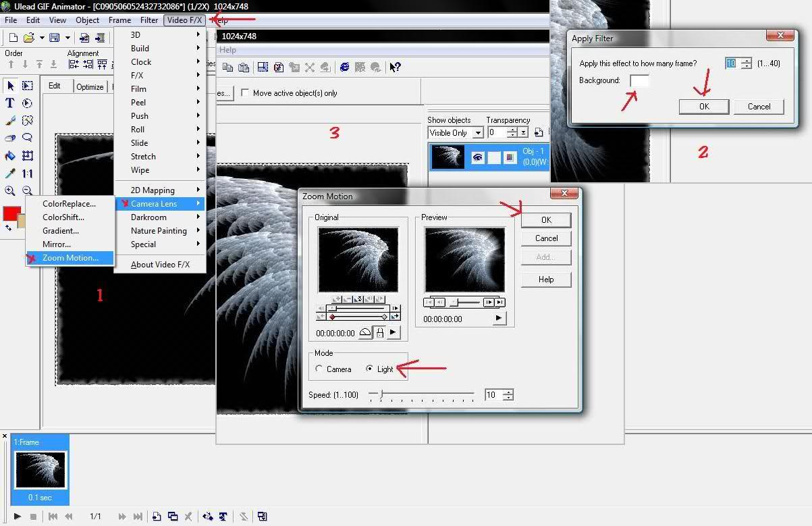Click the context Help pointer icon
The width and height of the screenshot is (812, 526).
(396, 67)
